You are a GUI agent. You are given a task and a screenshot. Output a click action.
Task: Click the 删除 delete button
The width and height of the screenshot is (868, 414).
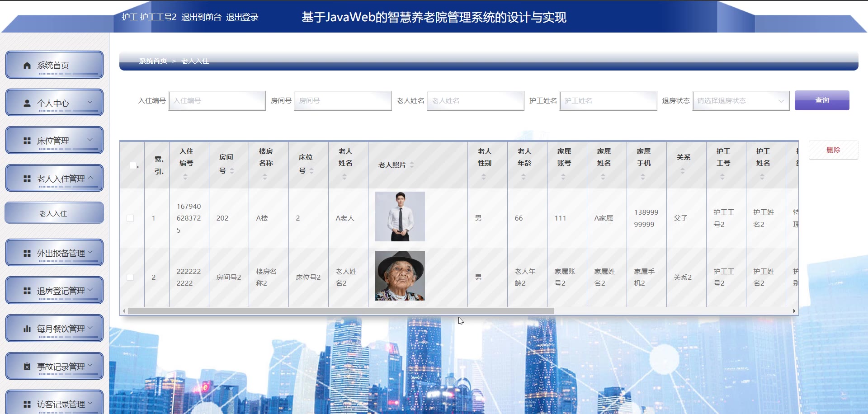point(833,150)
